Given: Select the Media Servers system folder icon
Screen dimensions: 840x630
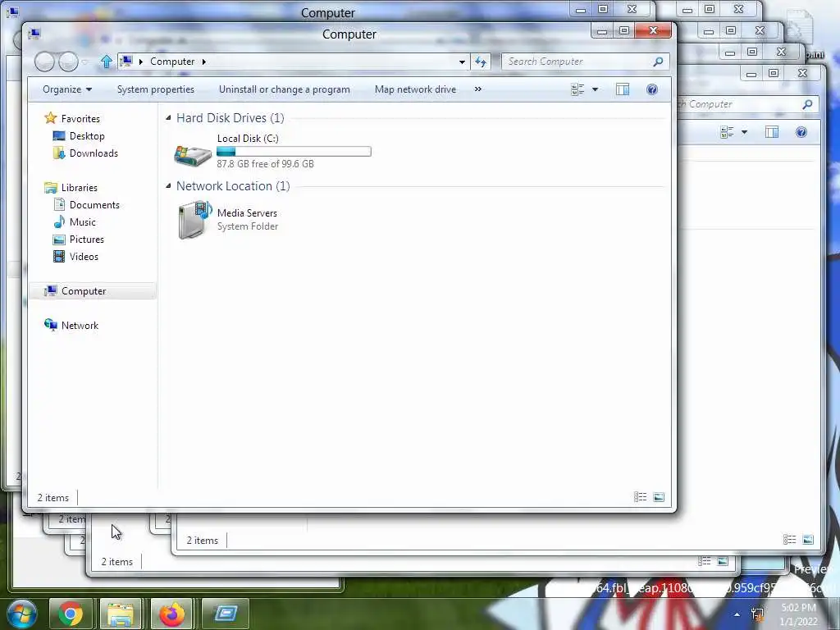Looking at the screenshot, I should pos(194,220).
